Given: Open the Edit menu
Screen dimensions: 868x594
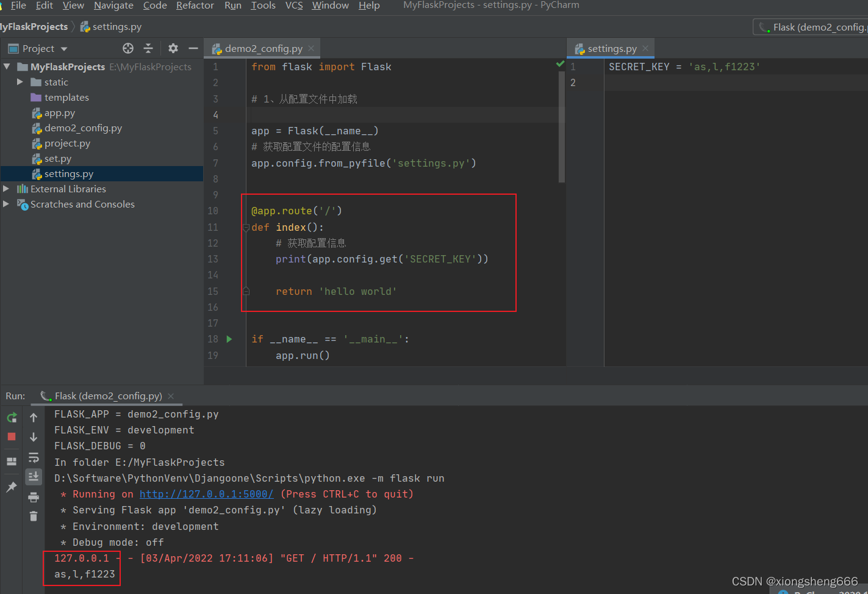Looking at the screenshot, I should click(x=45, y=5).
